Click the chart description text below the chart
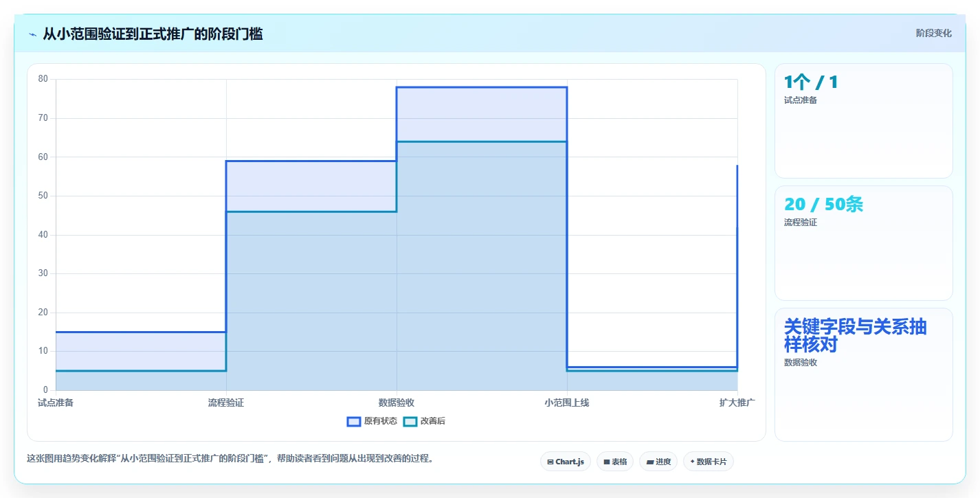The image size is (980, 498). point(230,459)
